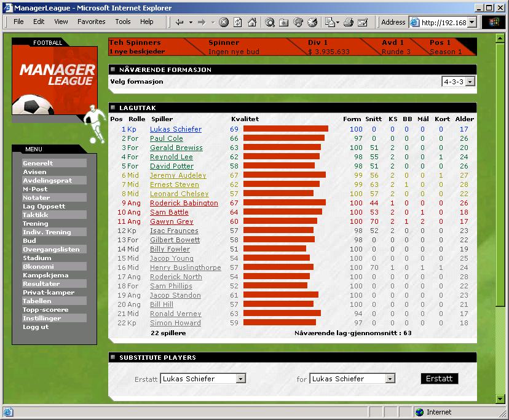Open player Lukas Schiefer's profile link
This screenshot has width=509, height=420.
(x=176, y=129)
